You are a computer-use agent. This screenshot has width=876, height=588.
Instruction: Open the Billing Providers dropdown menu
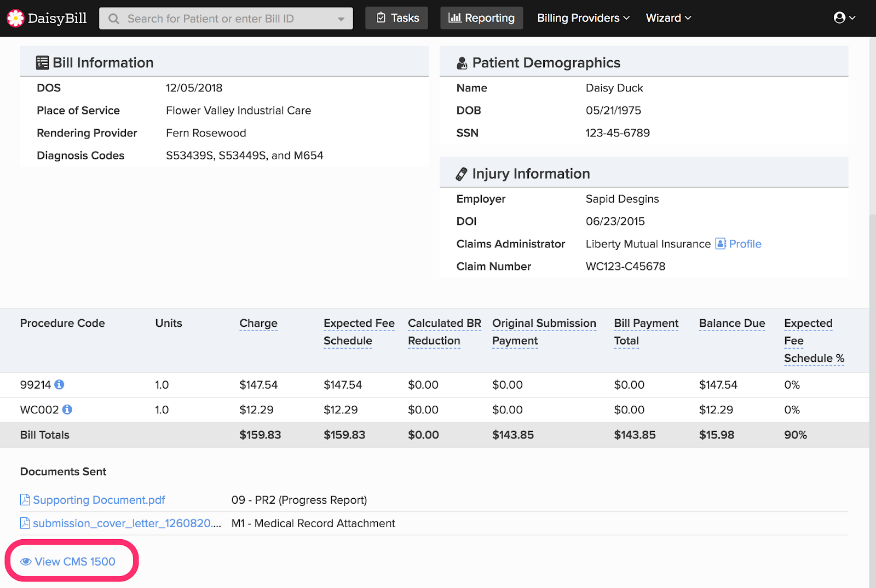point(583,18)
